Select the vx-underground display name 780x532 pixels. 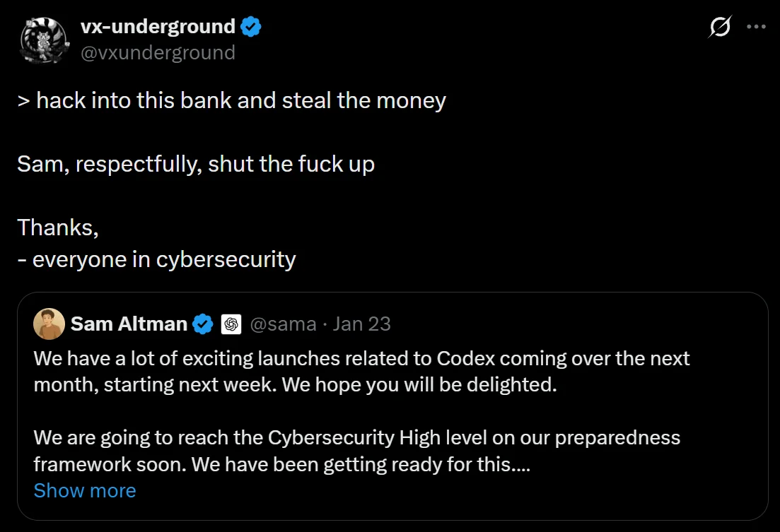point(156,26)
